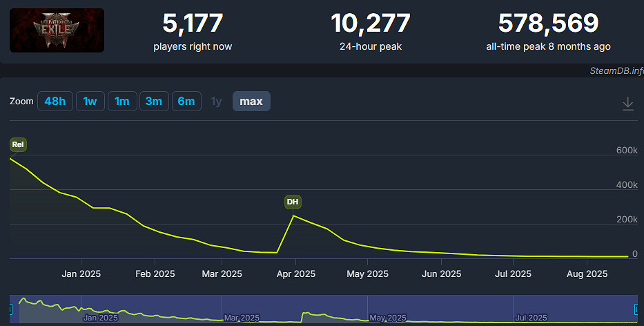Click the right navigator range handle
This screenshot has height=326, width=644.
[x=636, y=308]
